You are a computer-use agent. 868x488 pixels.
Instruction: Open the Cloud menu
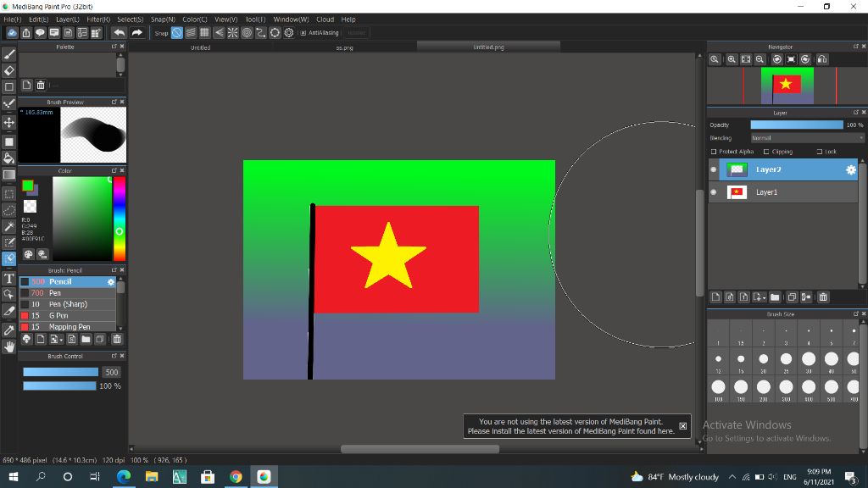pos(325,19)
